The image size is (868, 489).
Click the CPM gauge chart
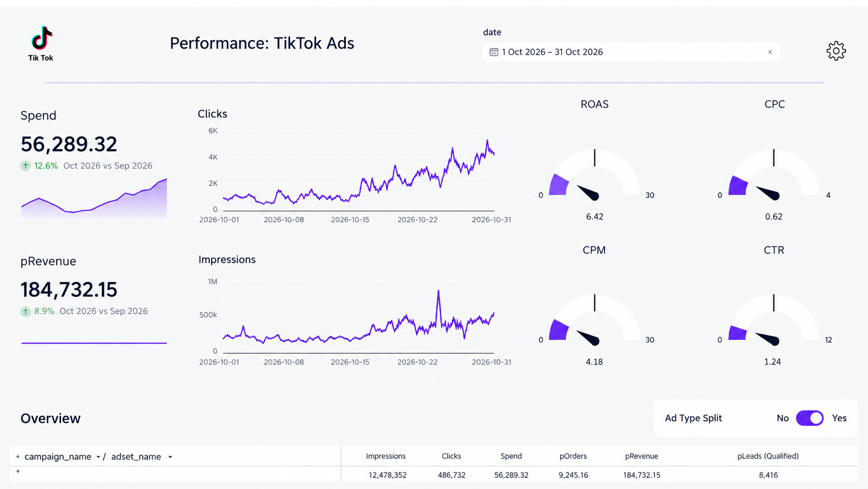pyautogui.click(x=594, y=320)
